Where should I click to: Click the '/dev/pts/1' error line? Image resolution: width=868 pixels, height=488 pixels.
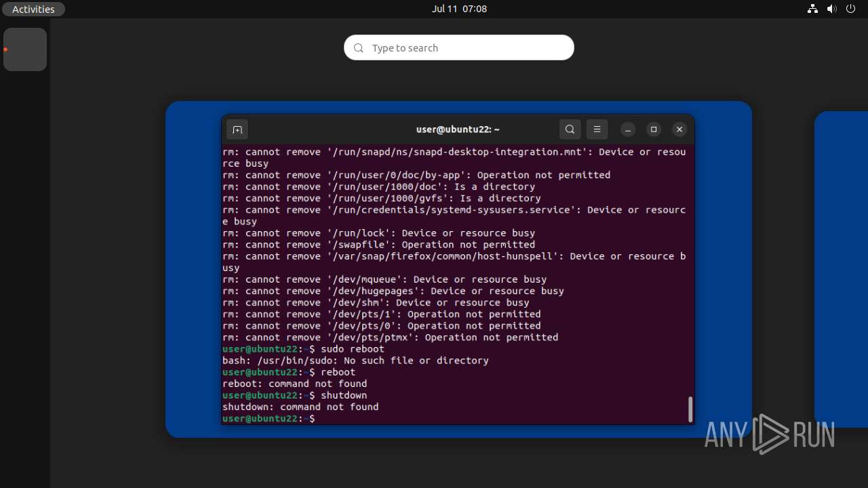click(381, 314)
